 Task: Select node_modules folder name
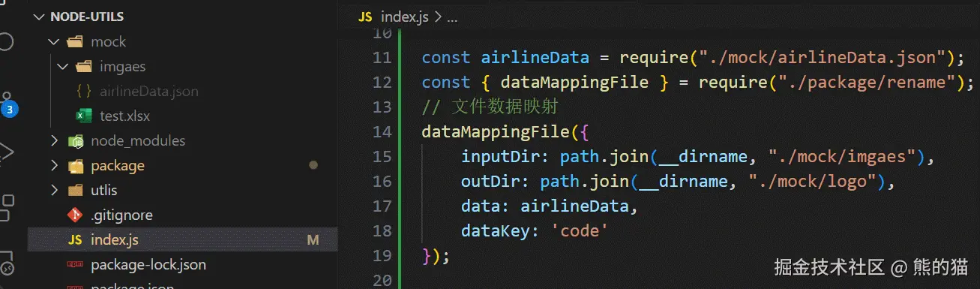[x=138, y=140]
